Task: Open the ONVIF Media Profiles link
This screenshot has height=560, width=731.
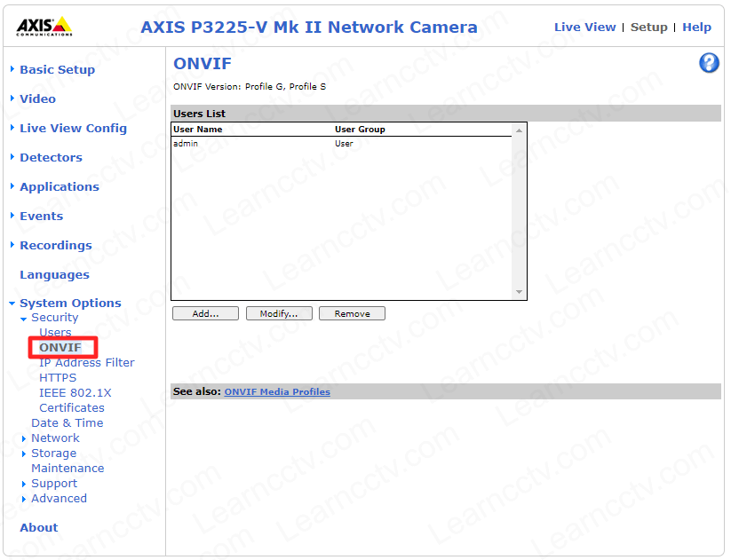Action: point(277,392)
